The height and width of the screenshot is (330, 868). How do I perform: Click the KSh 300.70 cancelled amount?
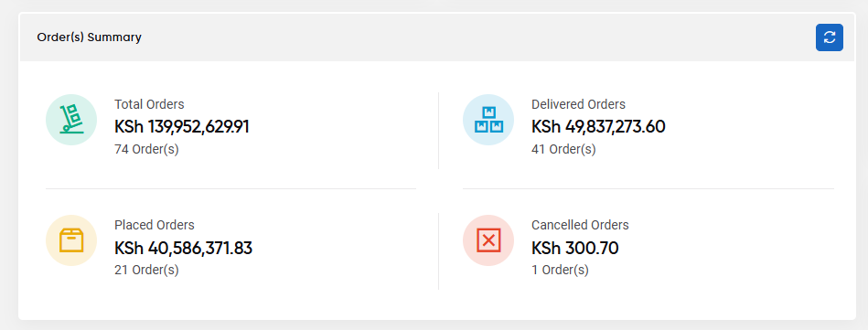(x=575, y=248)
